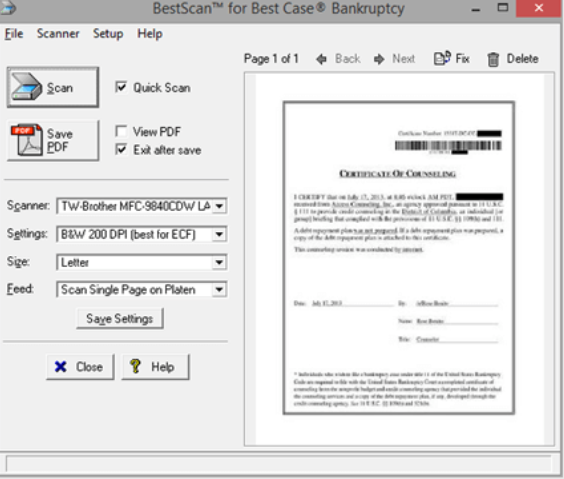The height and width of the screenshot is (479, 564).
Task: Enable the View PDF checkbox
Action: 121,131
